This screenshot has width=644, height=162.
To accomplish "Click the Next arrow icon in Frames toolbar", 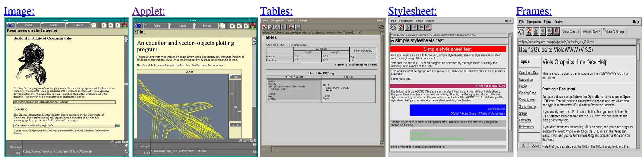I will [550, 32].
